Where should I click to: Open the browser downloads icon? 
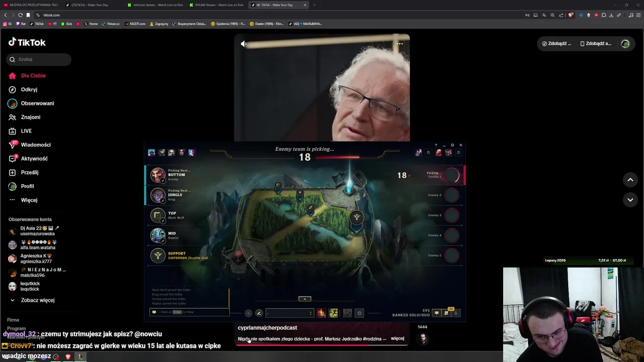[611, 15]
